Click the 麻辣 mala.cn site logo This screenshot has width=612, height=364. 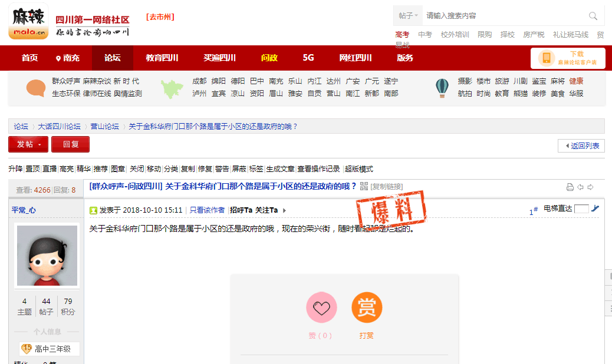28,21
